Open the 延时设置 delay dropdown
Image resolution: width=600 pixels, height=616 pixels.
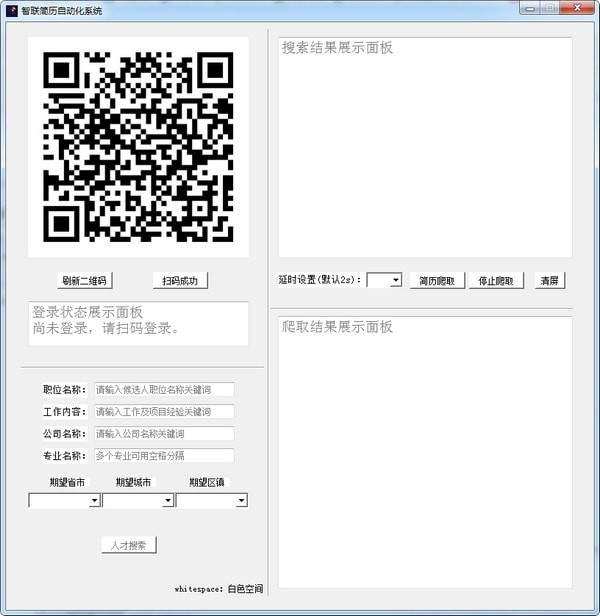[384, 280]
